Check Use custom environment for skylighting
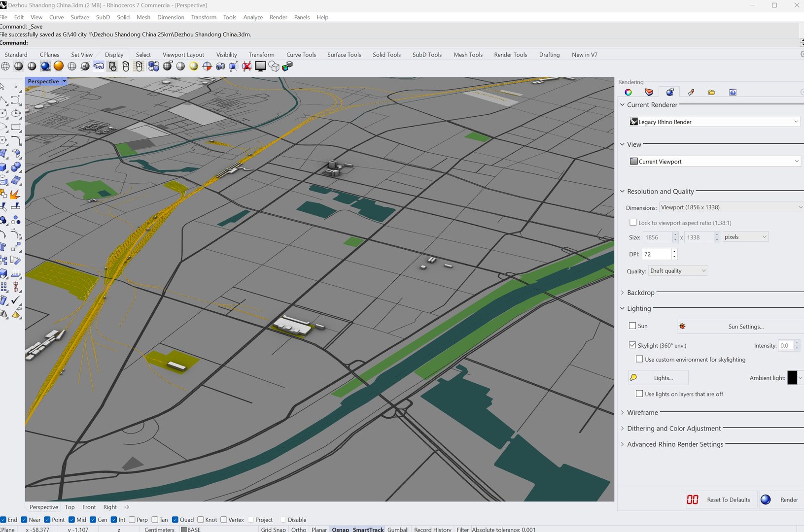Image resolution: width=804 pixels, height=532 pixels. pyautogui.click(x=639, y=359)
